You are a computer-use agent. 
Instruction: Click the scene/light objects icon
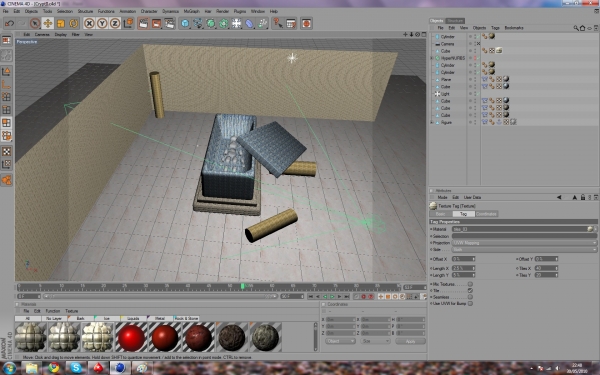237,23
